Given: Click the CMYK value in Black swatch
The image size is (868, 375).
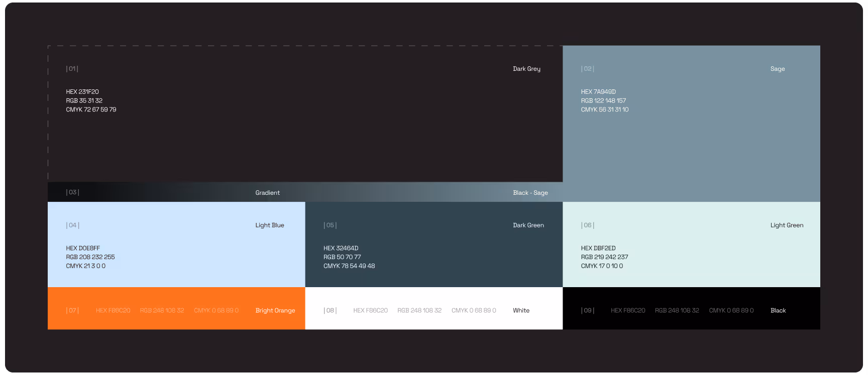Looking at the screenshot, I should pos(731,311).
